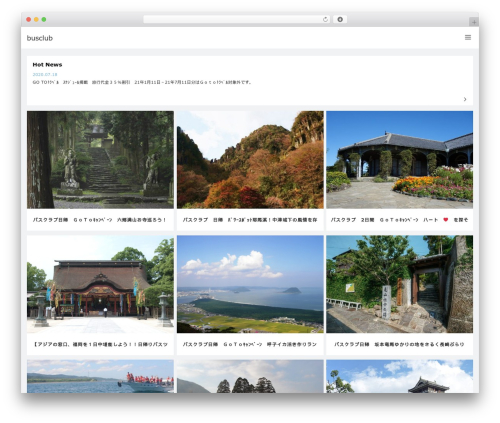This screenshot has width=500, height=423.
Task: Click the caption with red heart
Action: pyautogui.click(x=399, y=220)
